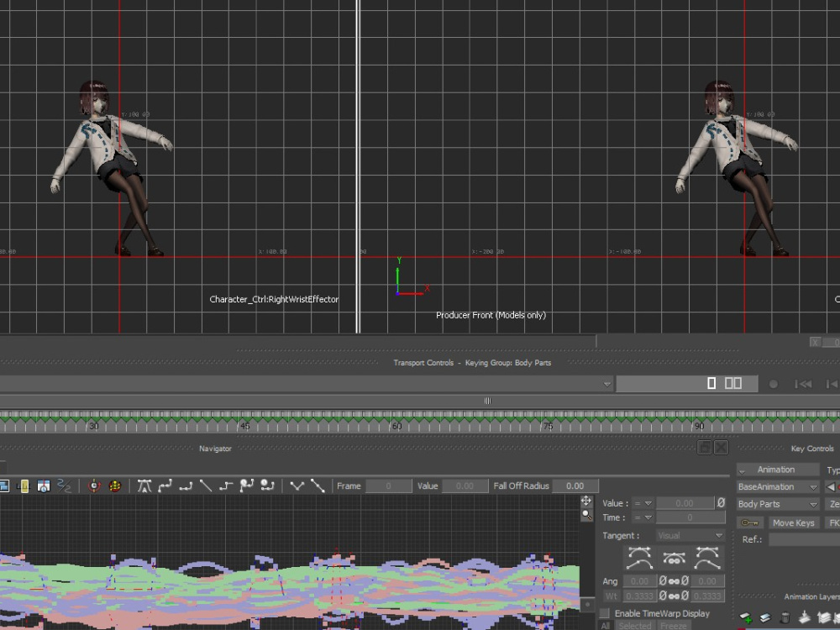Click the break tangent V-shaped icon
Viewport: 840px width, 630px height.
297,486
